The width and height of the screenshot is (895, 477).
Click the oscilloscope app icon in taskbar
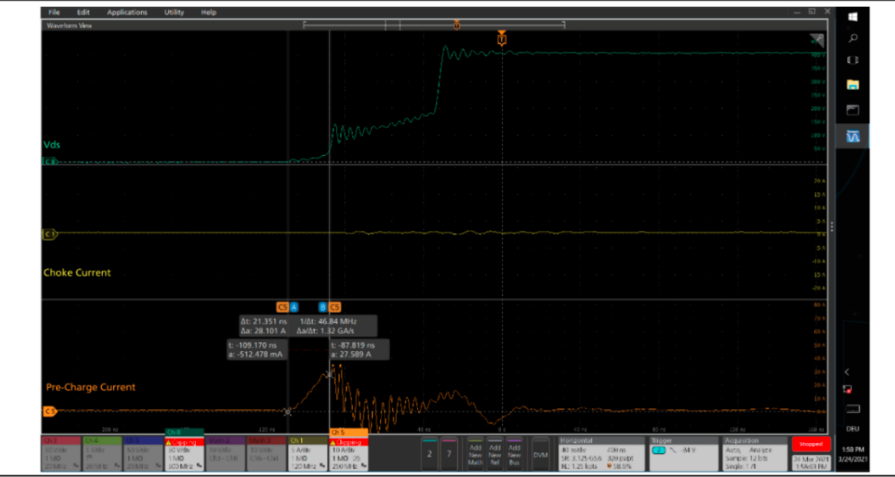(x=853, y=133)
